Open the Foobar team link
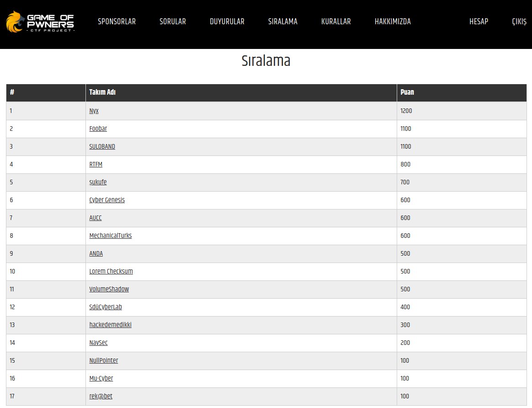This screenshot has width=532, height=408. click(x=98, y=129)
